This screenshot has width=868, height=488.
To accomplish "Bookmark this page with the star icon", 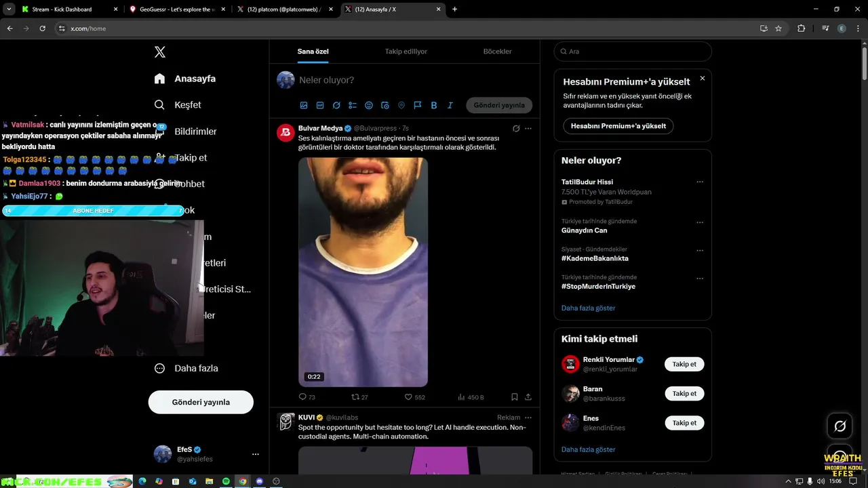I will click(x=778, y=28).
